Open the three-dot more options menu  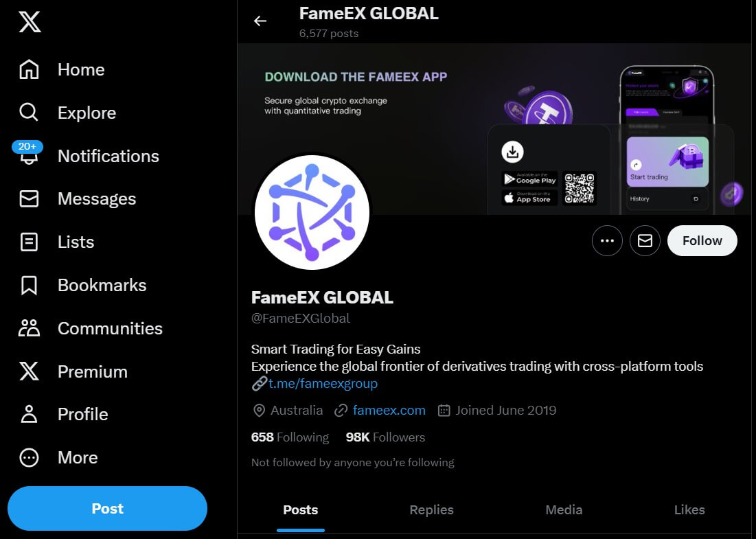click(607, 240)
